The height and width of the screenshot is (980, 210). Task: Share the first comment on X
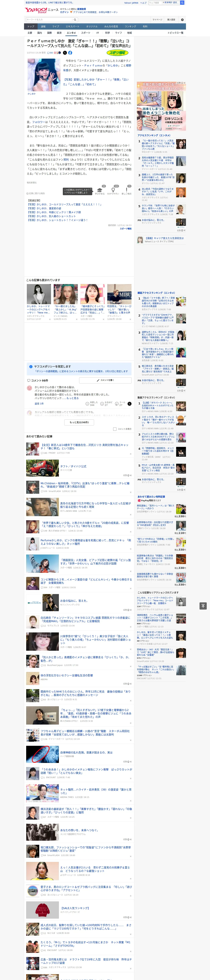[x=129, y=404]
